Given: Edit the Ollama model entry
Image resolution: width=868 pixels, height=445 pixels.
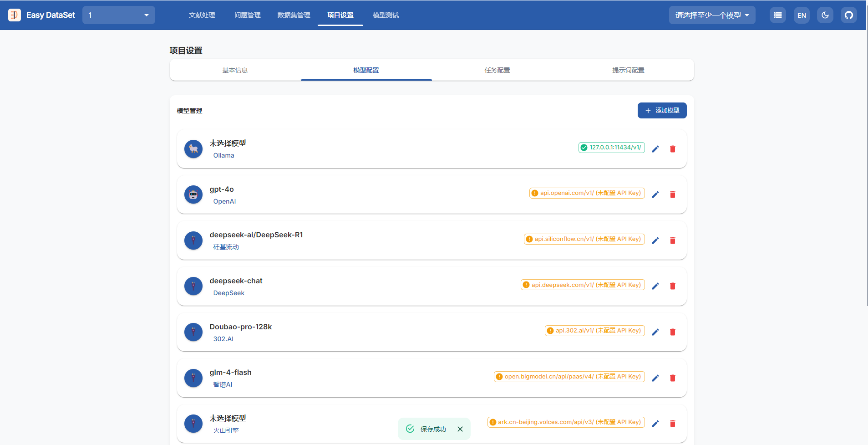Looking at the screenshot, I should pyautogui.click(x=655, y=149).
